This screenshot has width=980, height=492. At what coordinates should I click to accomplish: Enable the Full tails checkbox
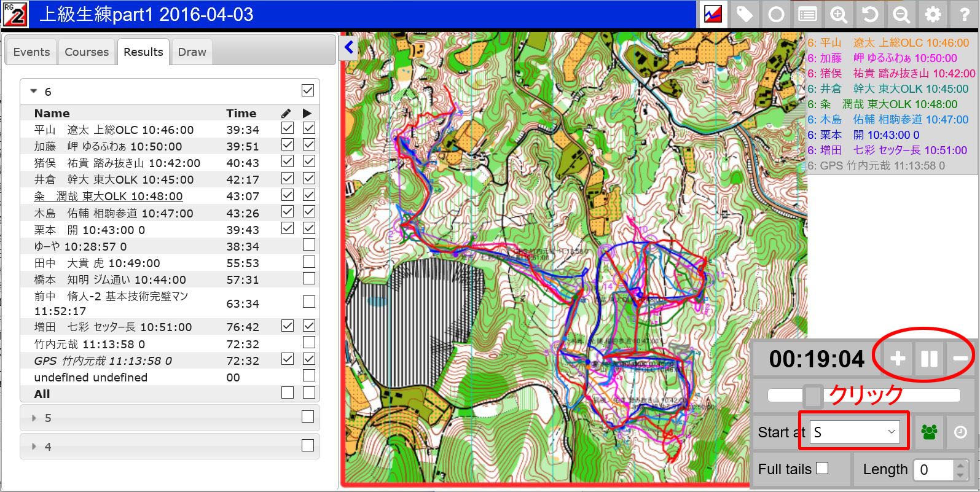tap(822, 468)
